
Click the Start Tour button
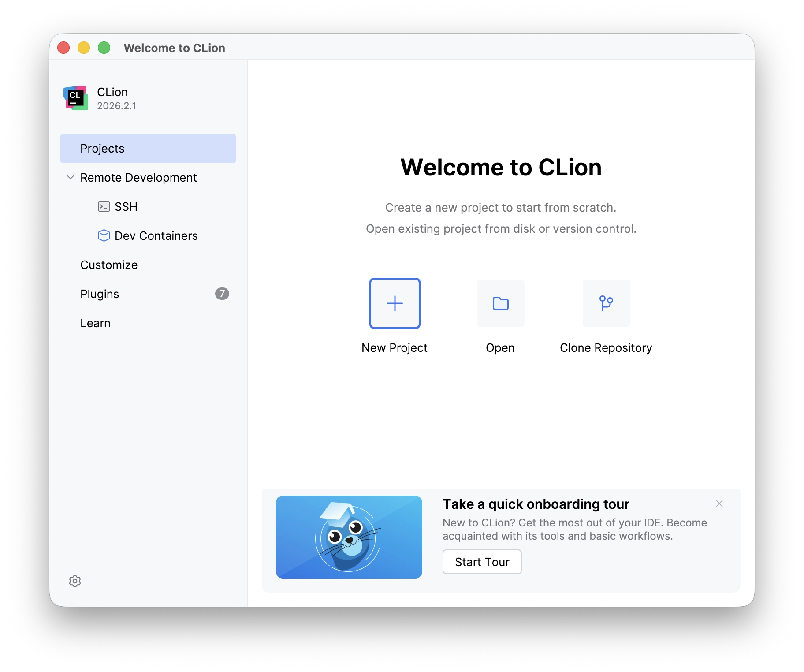(482, 562)
